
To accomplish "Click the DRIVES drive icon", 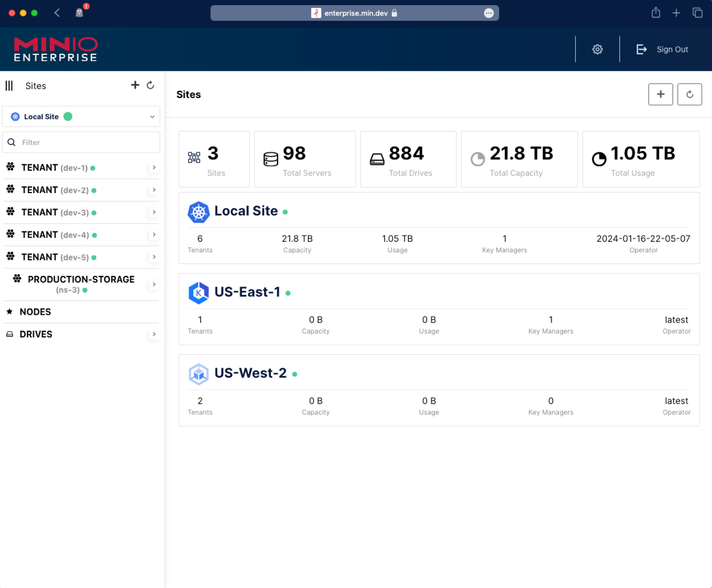I will 9,334.
